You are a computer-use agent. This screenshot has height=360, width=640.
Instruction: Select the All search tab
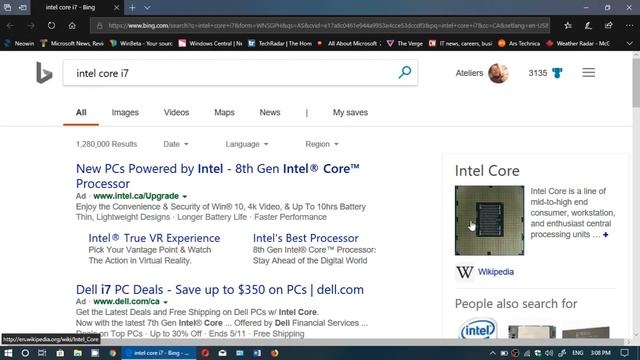pyautogui.click(x=81, y=112)
